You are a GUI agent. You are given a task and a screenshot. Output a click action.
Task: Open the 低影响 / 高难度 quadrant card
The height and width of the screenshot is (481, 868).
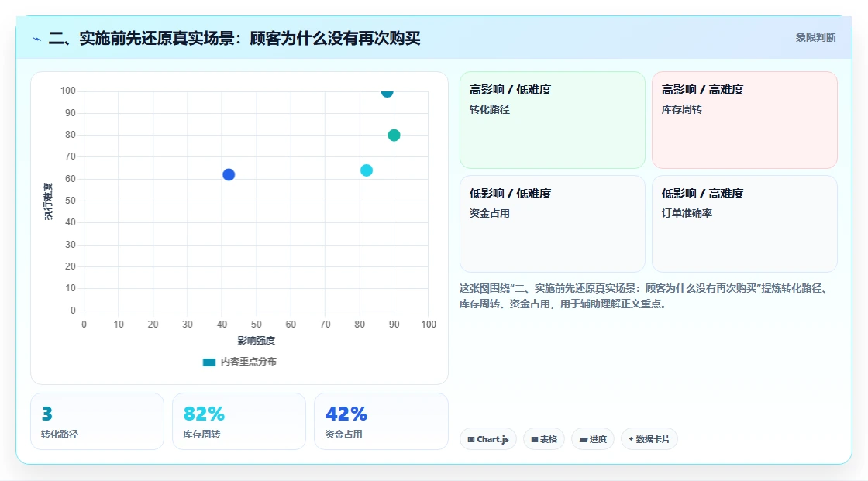click(x=745, y=224)
